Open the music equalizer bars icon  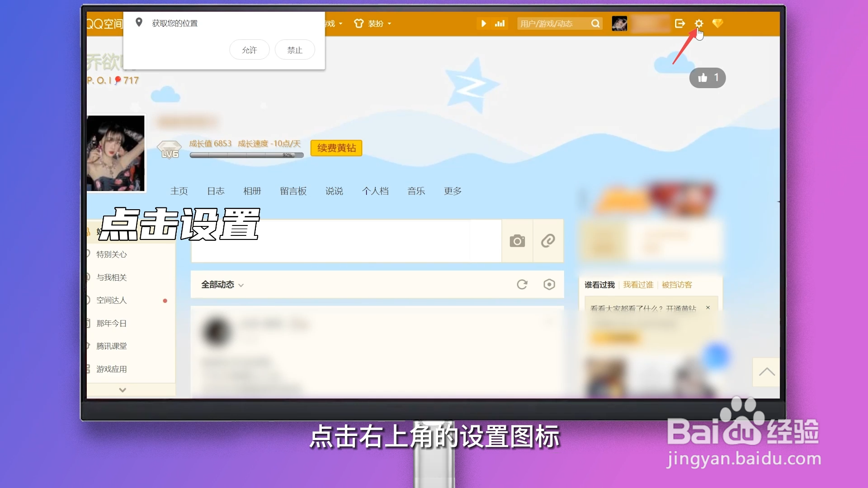[x=500, y=23]
